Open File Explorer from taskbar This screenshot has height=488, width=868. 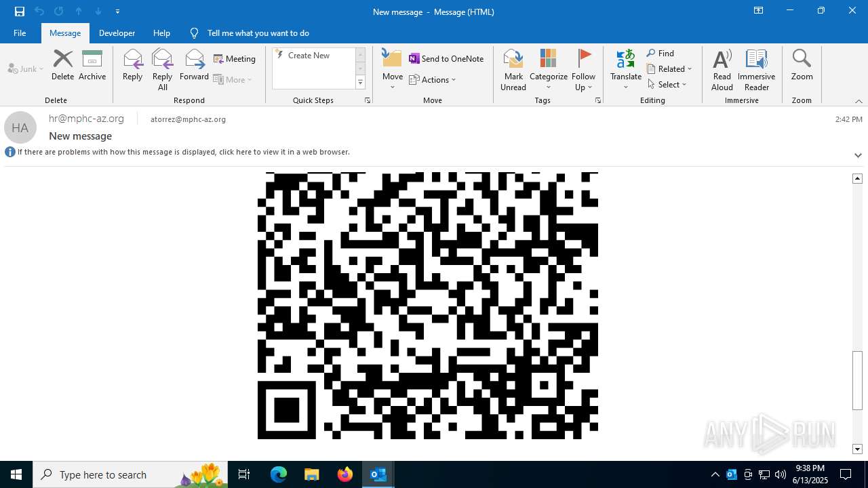[311, 474]
